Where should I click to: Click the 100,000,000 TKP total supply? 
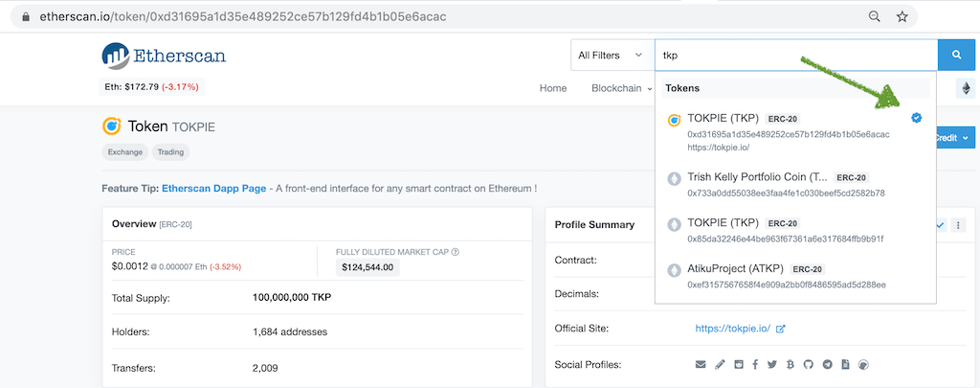pyautogui.click(x=292, y=297)
